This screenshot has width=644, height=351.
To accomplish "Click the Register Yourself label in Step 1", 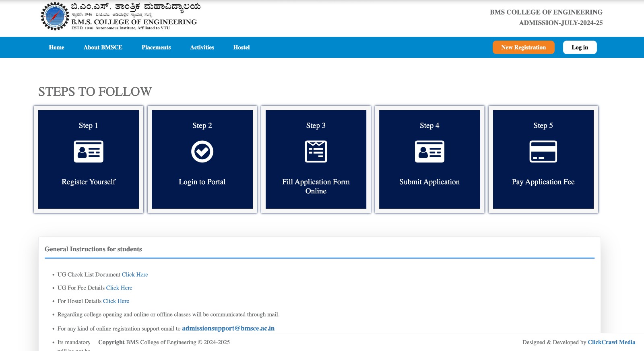I will coord(89,182).
